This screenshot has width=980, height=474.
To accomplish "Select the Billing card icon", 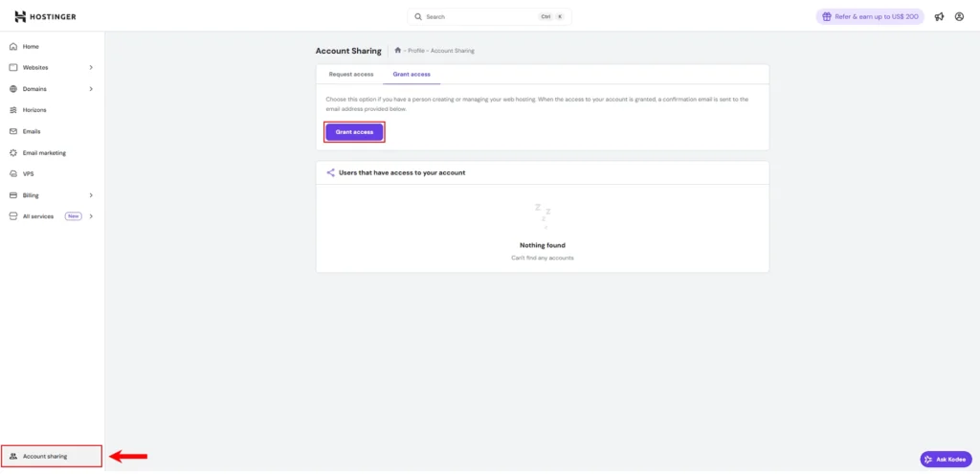I will click(13, 195).
